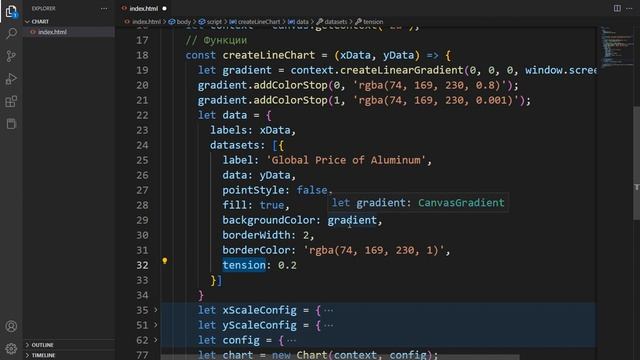The width and height of the screenshot is (640, 360).
Task: Select index.html in the Explorer tree
Action: pyautogui.click(x=52, y=32)
